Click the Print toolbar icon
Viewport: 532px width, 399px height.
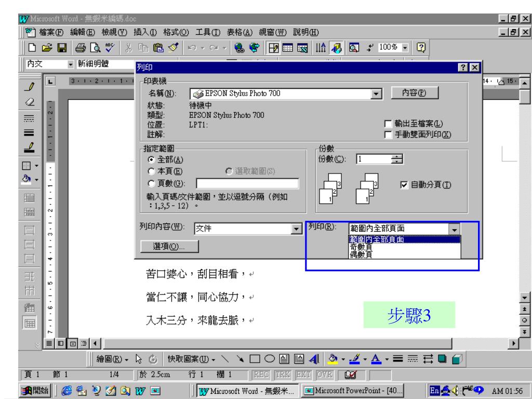tap(81, 47)
